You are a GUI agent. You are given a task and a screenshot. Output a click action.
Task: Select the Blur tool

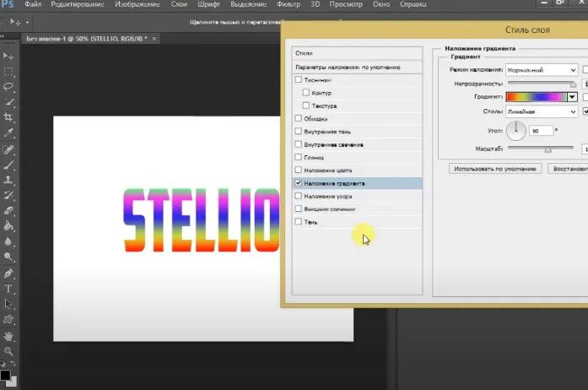8,241
